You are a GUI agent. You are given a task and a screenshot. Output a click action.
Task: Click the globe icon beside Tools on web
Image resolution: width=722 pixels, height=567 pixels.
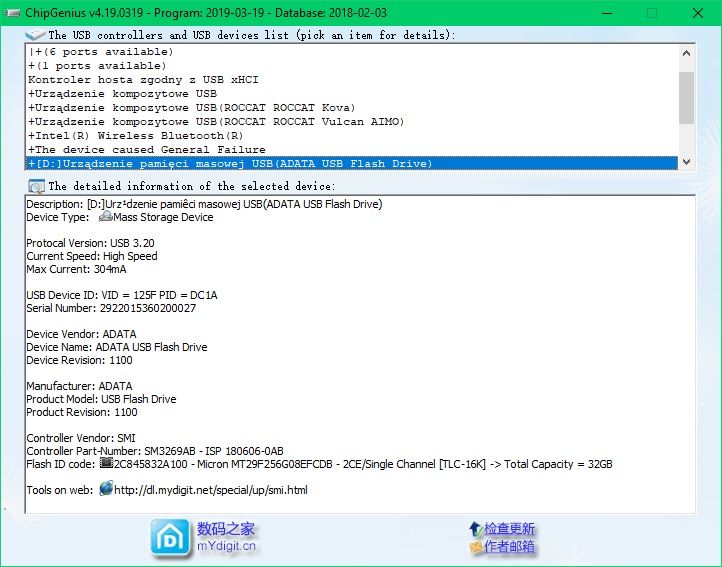point(106,488)
